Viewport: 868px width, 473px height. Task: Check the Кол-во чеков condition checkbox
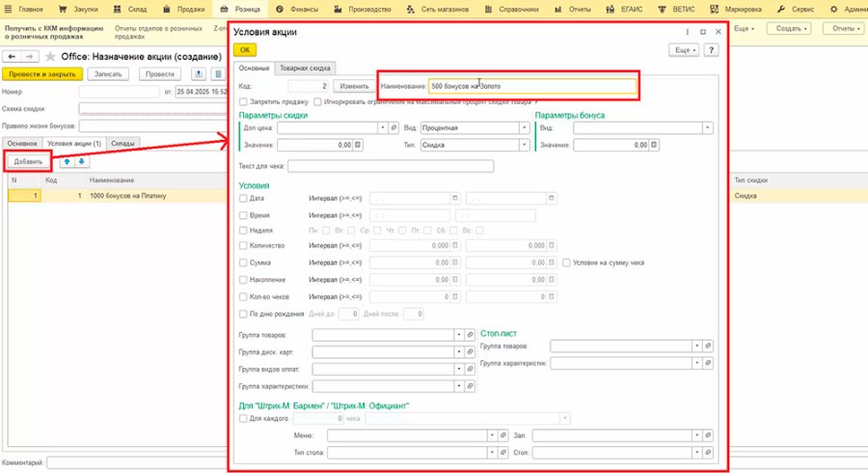[243, 297]
